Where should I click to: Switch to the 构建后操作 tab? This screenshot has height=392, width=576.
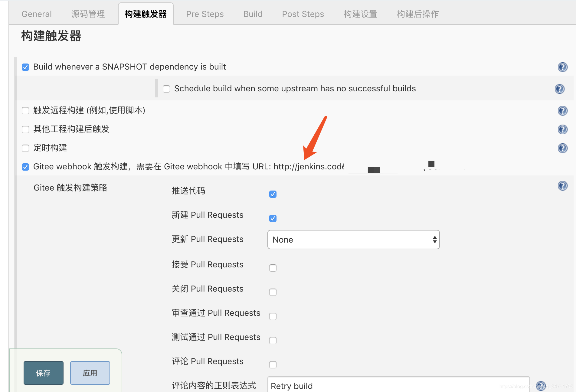(418, 14)
